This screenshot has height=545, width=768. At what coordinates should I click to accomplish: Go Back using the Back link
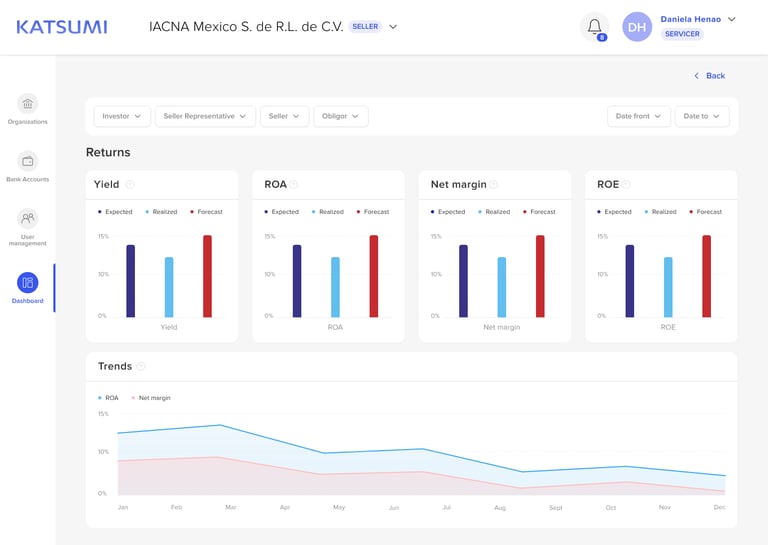pos(710,76)
